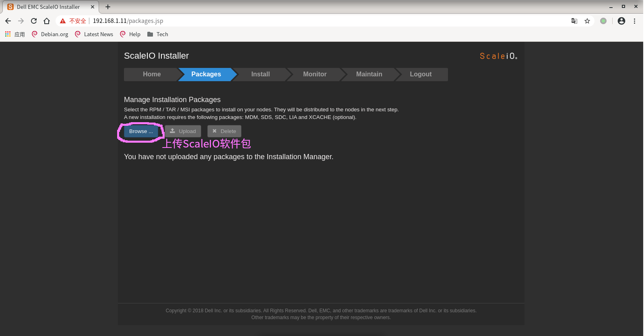
Task: Open the Debian.org bookmark
Action: (50, 34)
